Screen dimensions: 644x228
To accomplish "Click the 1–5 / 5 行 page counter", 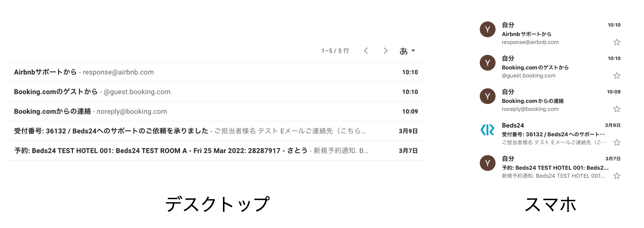I will tap(335, 51).
